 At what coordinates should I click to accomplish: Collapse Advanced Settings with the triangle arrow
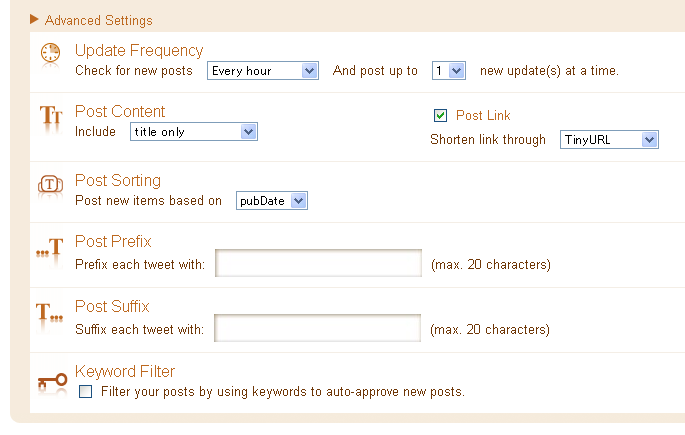click(34, 19)
